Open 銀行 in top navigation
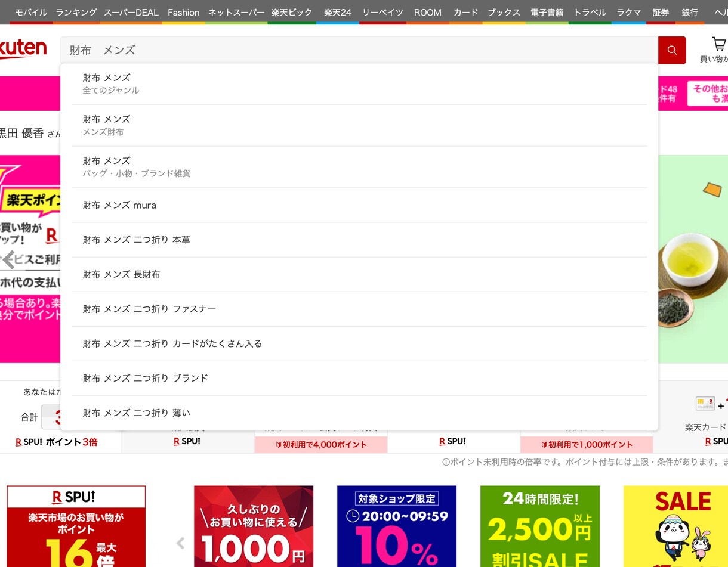728x567 pixels. pos(690,12)
